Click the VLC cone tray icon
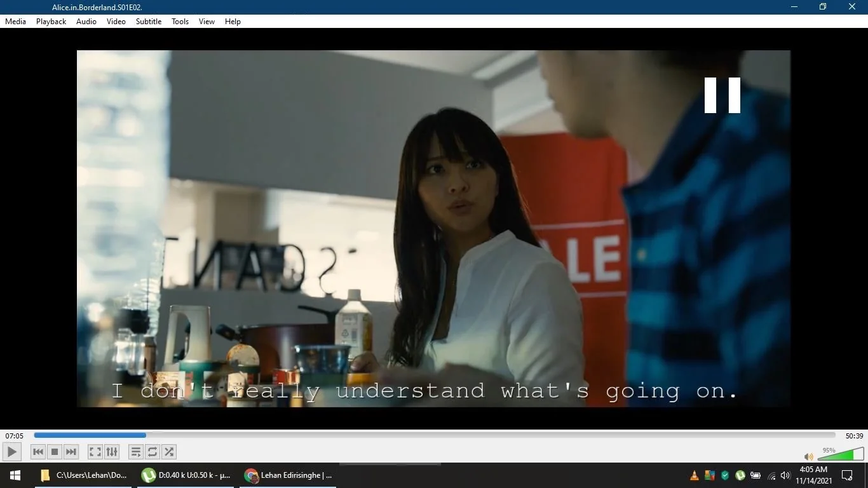Image resolution: width=868 pixels, height=488 pixels. [x=695, y=475]
